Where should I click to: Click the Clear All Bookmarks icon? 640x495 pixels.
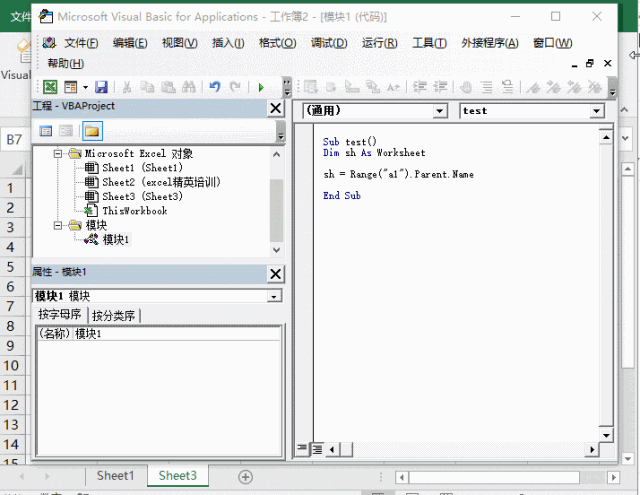pos(594,87)
